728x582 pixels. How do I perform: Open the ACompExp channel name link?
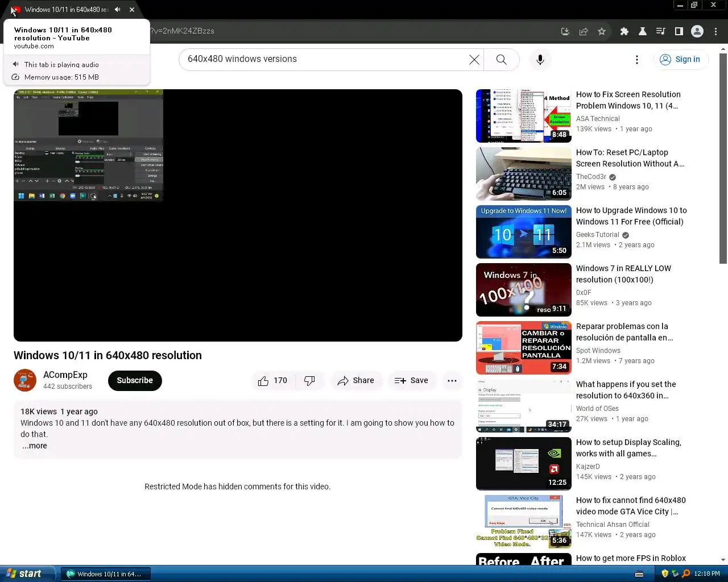click(65, 375)
